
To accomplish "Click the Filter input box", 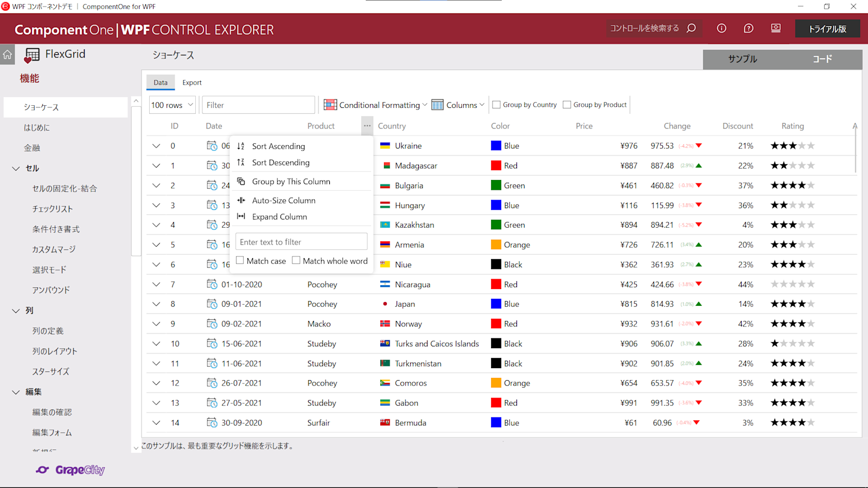I will [258, 105].
